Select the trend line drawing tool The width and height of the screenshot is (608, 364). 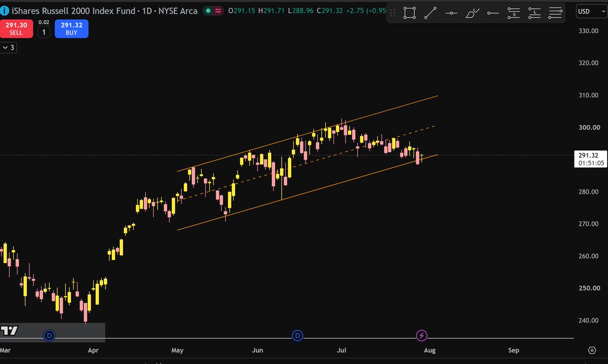click(430, 14)
